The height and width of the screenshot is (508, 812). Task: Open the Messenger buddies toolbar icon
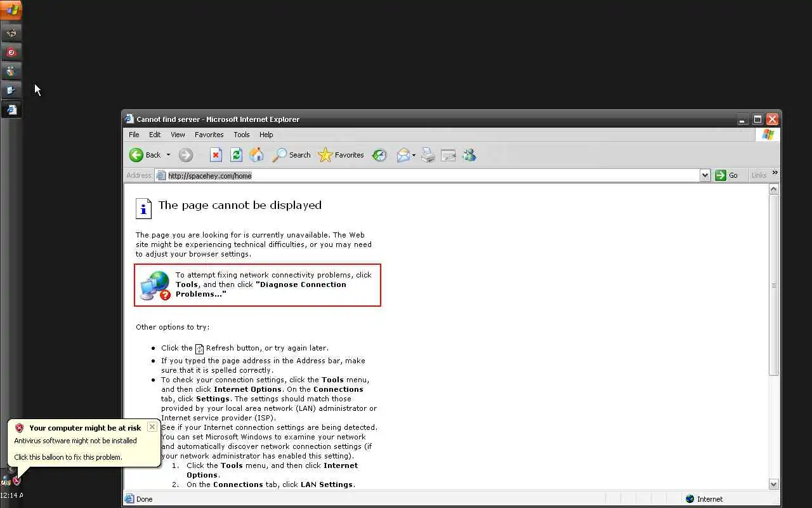coord(469,155)
